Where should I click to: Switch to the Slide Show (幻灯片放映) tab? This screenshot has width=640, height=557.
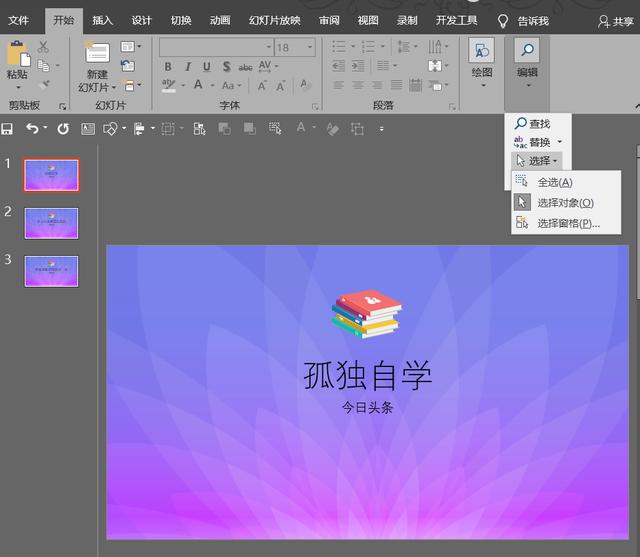275,20
